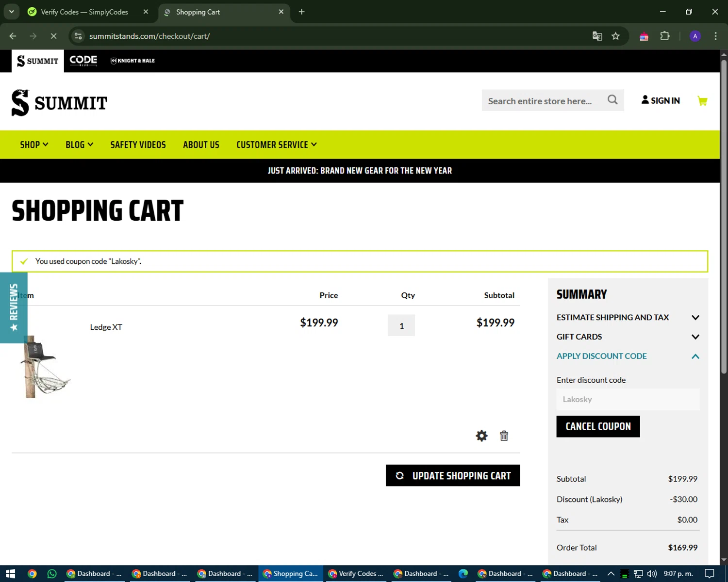Open the Ledge XT product thumbnail
Screen dimensions: 728x582
point(45,367)
